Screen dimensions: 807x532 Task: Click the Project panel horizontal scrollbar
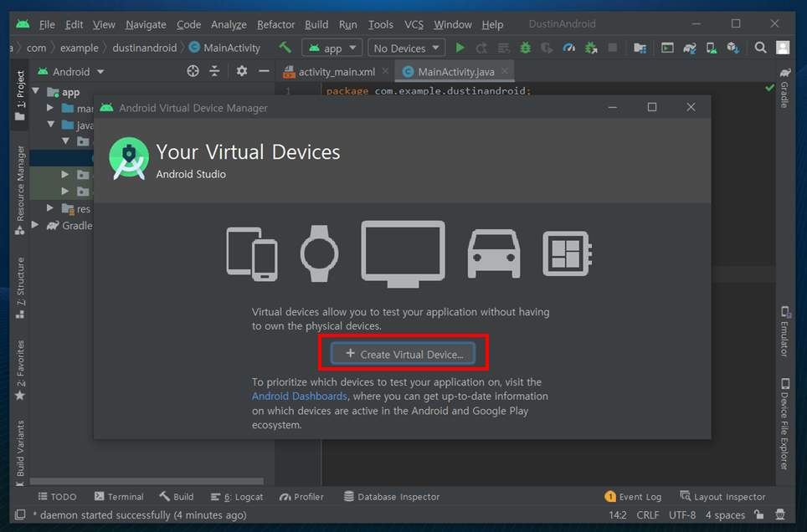tap(146, 481)
